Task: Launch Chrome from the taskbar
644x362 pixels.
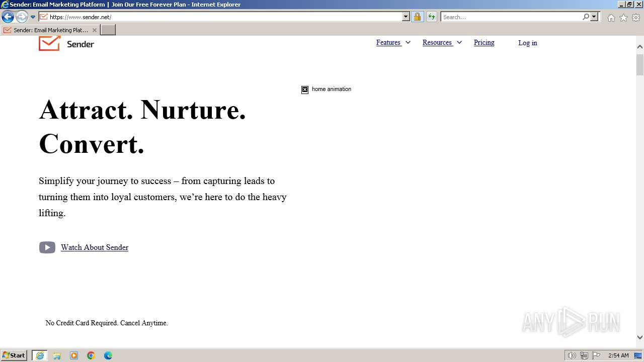Action: (x=91, y=355)
